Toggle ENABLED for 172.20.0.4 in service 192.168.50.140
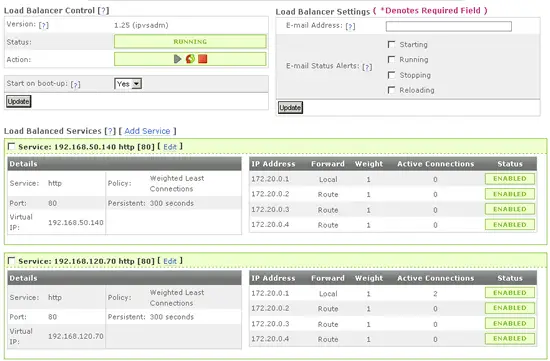This screenshot has height=361, width=550. (510, 225)
